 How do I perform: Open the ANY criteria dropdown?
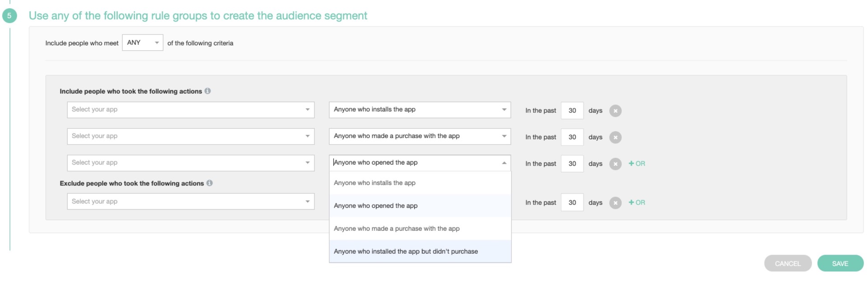pyautogui.click(x=143, y=43)
